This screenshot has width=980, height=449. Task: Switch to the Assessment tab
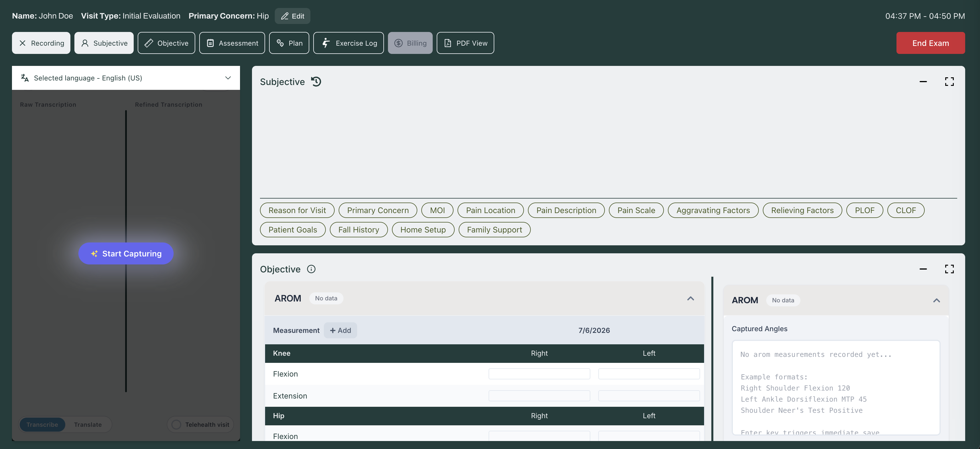coord(232,43)
